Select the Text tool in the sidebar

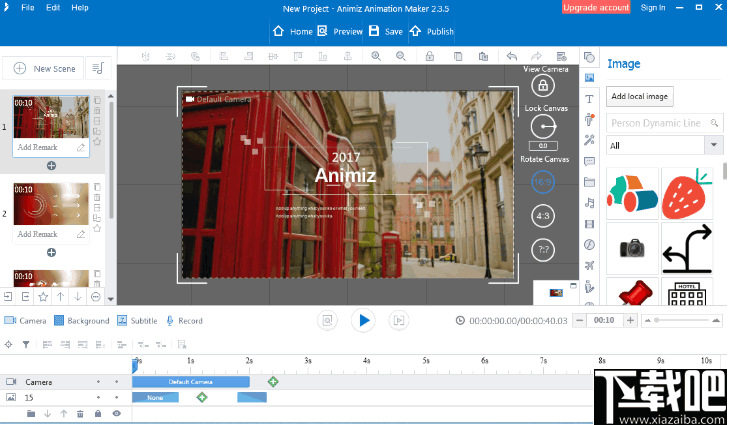(x=590, y=98)
